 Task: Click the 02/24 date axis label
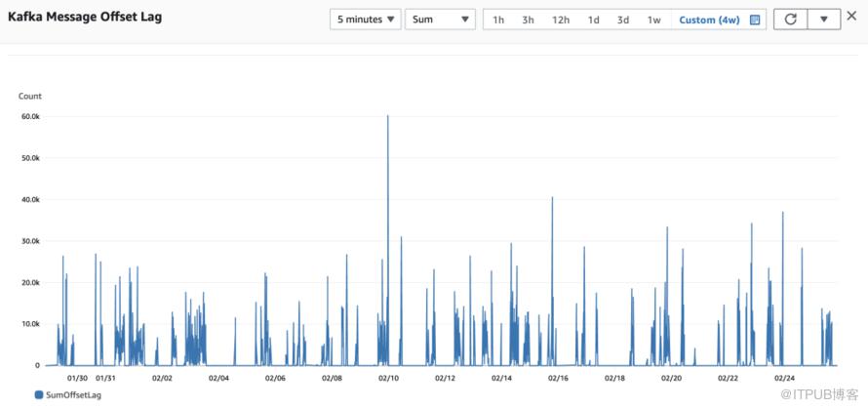784,378
